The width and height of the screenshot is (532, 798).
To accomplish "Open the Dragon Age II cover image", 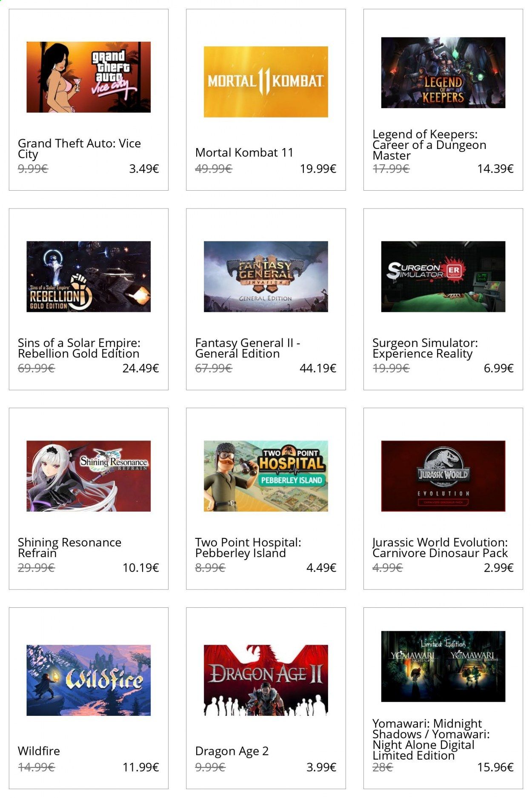I will (x=266, y=680).
